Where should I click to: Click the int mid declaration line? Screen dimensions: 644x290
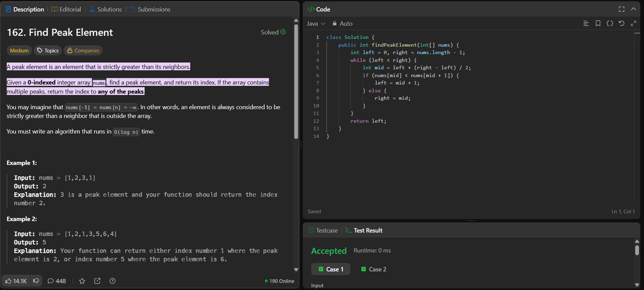click(x=416, y=68)
